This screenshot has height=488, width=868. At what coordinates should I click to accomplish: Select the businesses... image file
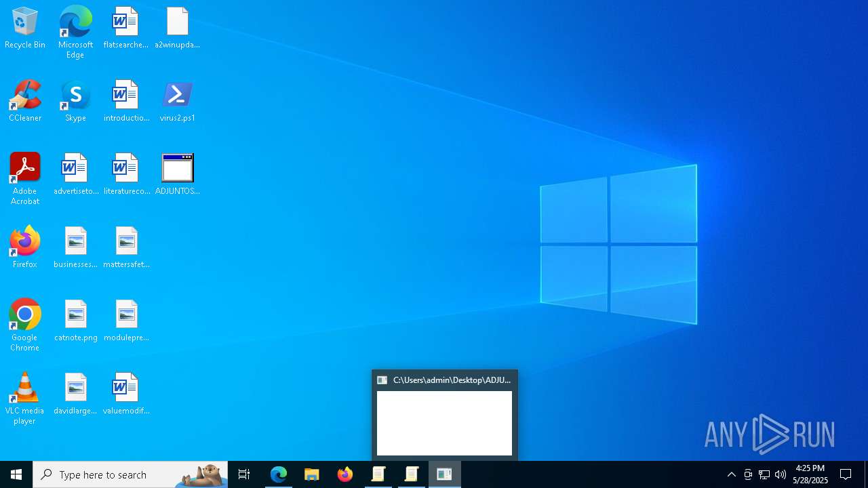point(75,247)
